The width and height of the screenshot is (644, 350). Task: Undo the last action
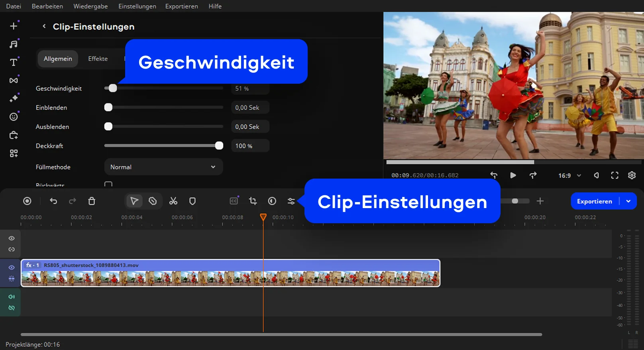coord(53,201)
